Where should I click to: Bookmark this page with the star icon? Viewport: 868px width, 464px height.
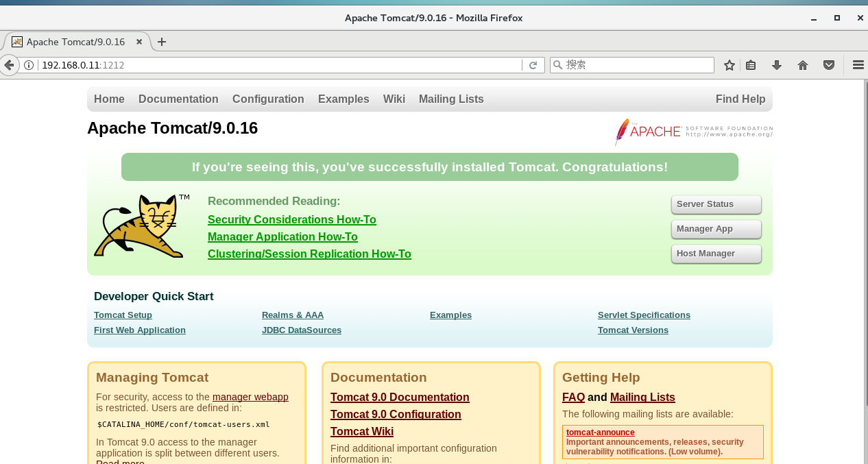tap(730, 65)
